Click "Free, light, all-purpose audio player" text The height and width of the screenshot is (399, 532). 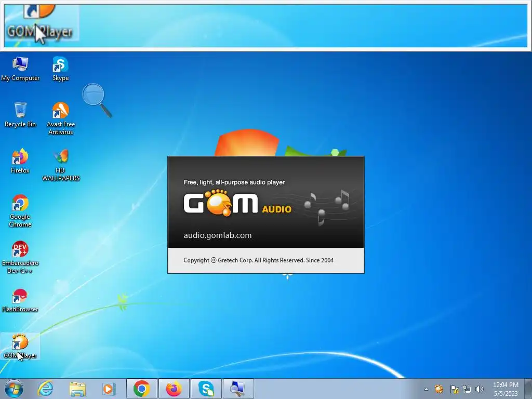[x=234, y=182]
